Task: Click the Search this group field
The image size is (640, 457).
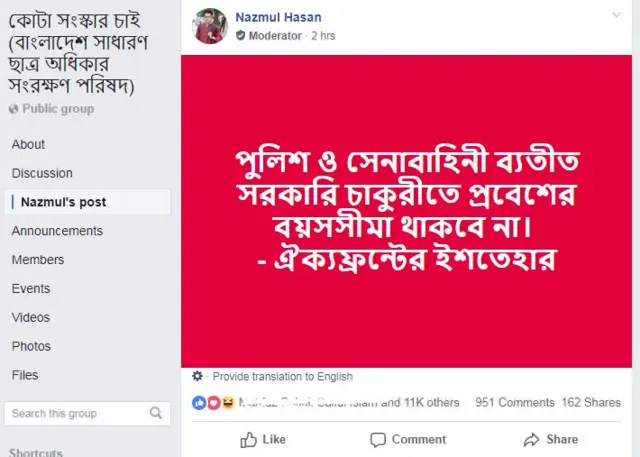Action: click(x=76, y=413)
